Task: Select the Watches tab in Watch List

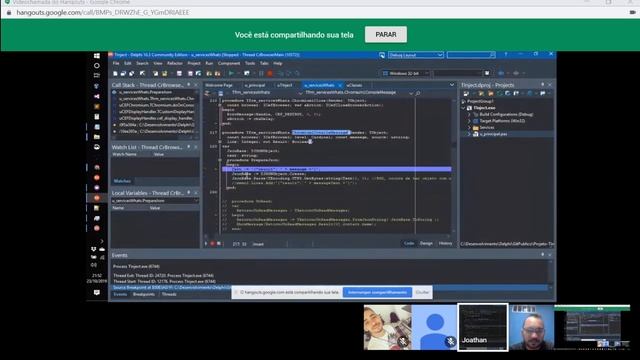Action: coord(122,181)
